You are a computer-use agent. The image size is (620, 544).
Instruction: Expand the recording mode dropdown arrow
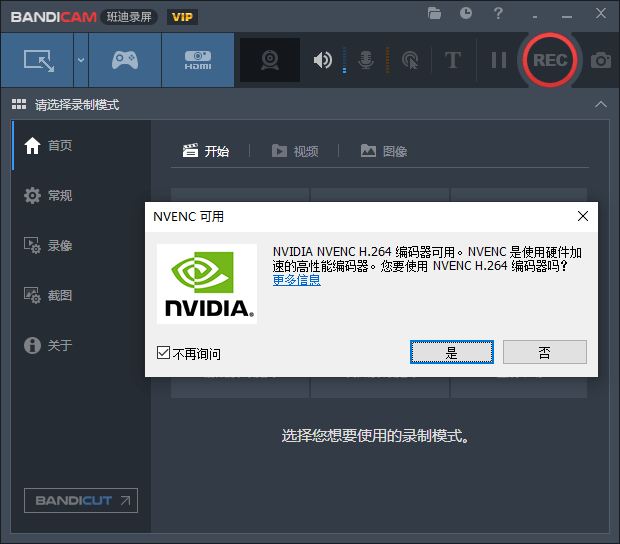coord(80,60)
